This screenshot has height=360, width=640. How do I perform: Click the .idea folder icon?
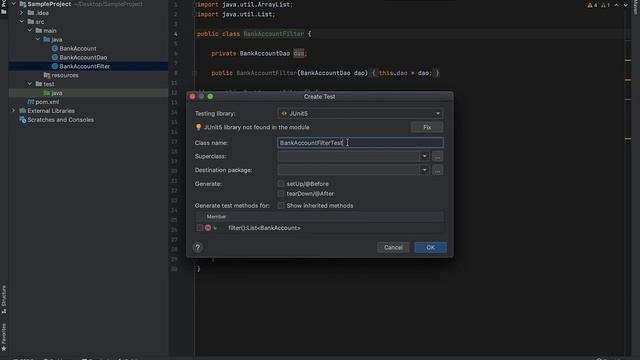tap(31, 13)
